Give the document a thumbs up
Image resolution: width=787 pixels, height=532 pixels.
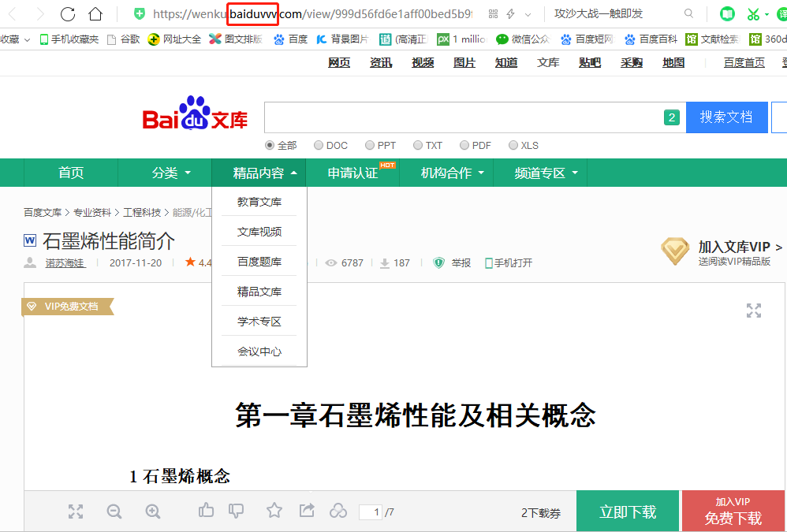coord(206,511)
